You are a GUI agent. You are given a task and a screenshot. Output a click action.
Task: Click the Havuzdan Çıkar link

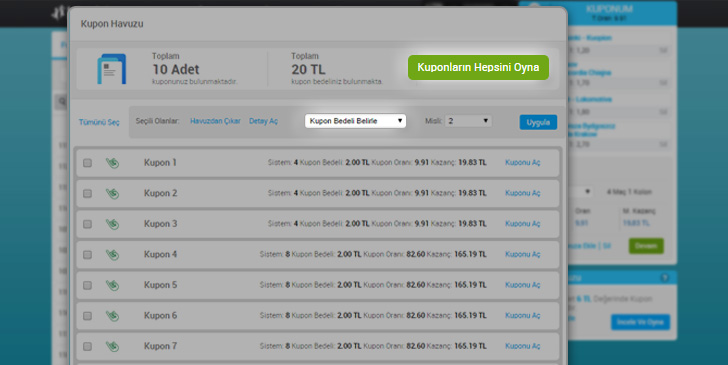[215, 121]
